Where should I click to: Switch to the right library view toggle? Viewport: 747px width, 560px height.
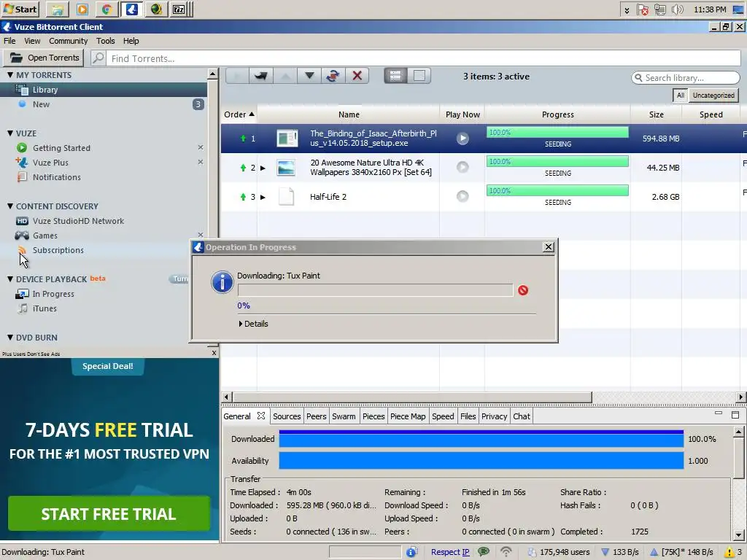(x=419, y=76)
